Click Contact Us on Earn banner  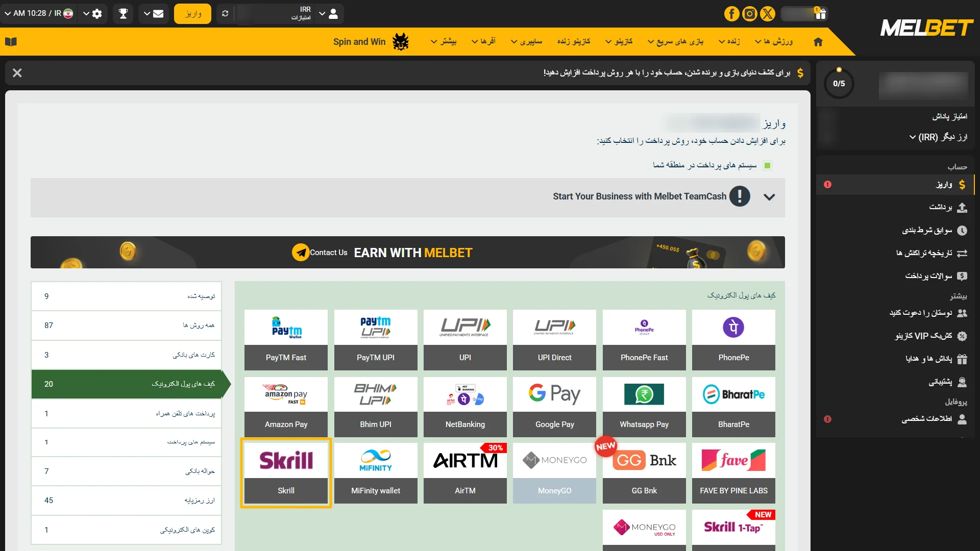320,253
